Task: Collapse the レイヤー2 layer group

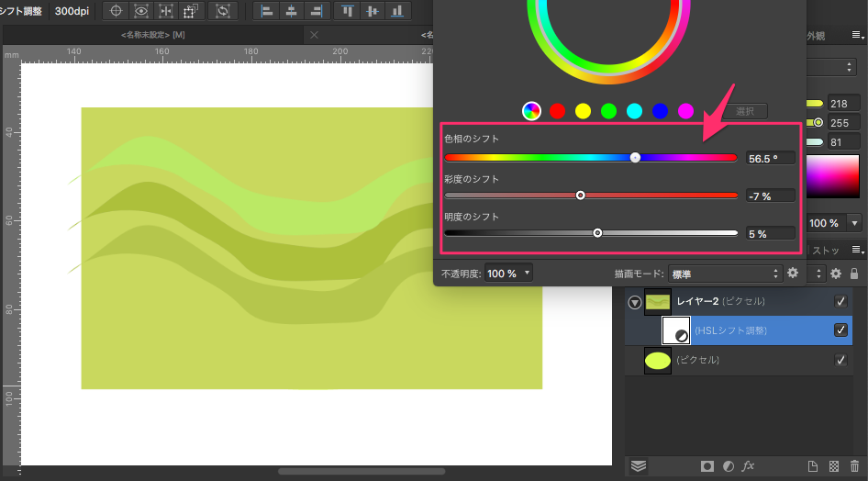Action: [x=634, y=302]
